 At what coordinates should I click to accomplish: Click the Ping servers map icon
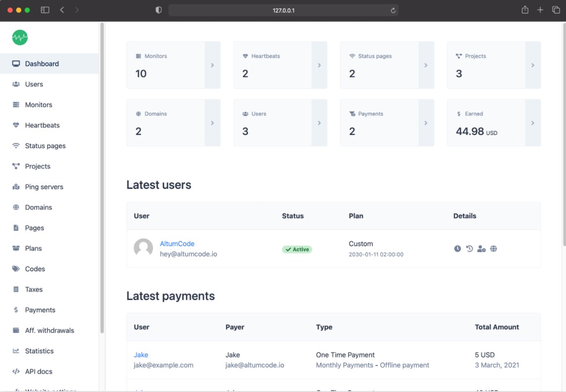(16, 187)
